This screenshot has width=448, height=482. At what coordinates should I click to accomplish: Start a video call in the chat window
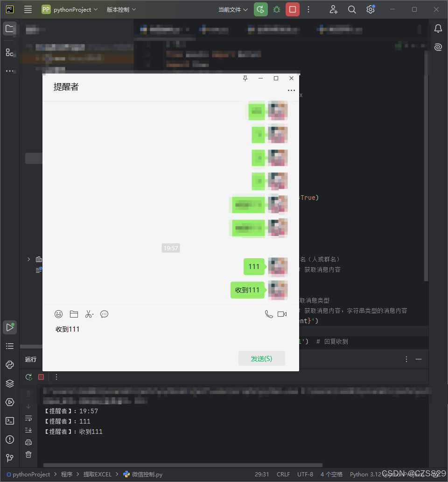pos(282,314)
